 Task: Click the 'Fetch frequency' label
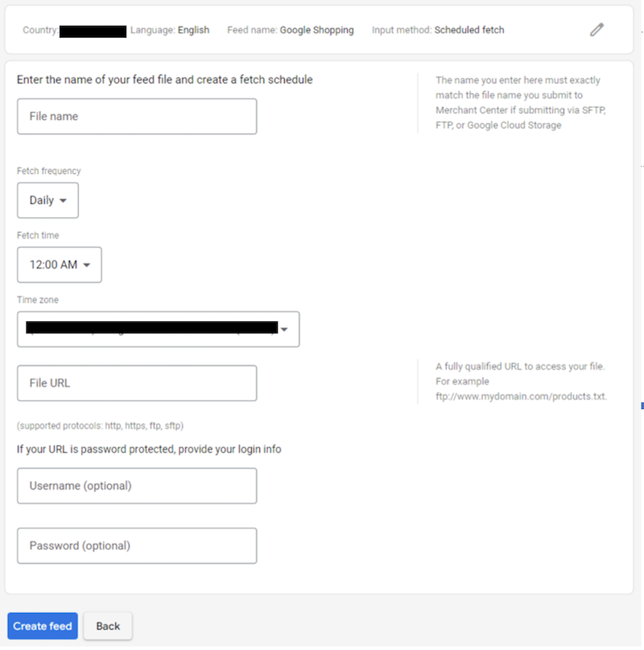(49, 171)
